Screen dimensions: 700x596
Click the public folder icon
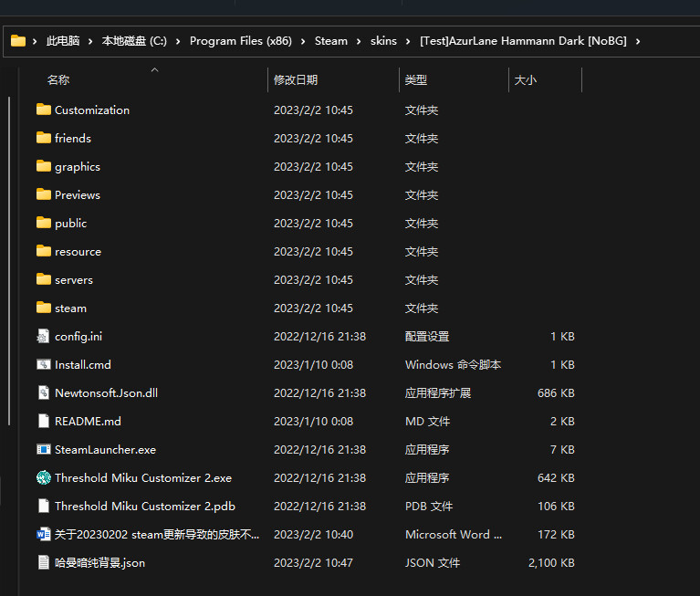tap(43, 223)
